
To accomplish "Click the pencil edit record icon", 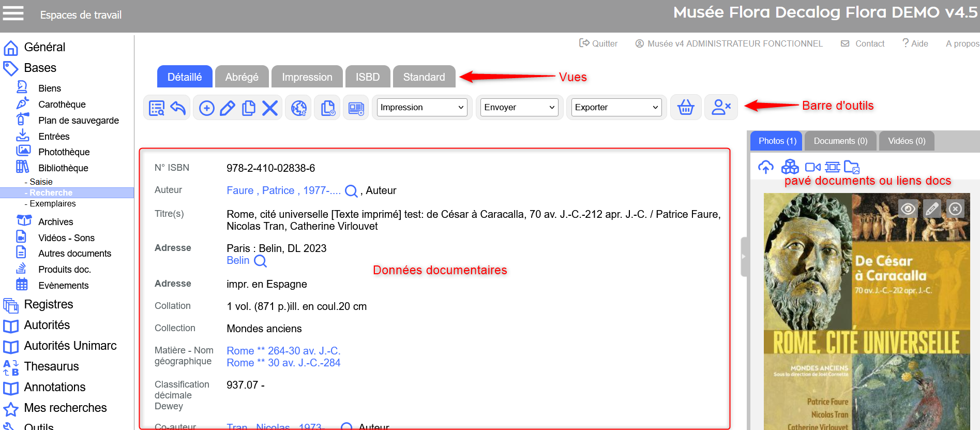I will (228, 108).
